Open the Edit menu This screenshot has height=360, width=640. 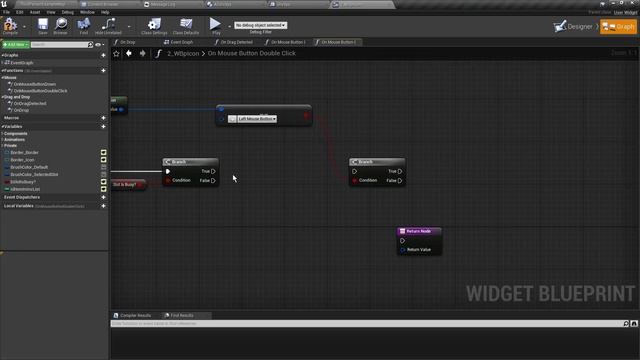[20, 12]
